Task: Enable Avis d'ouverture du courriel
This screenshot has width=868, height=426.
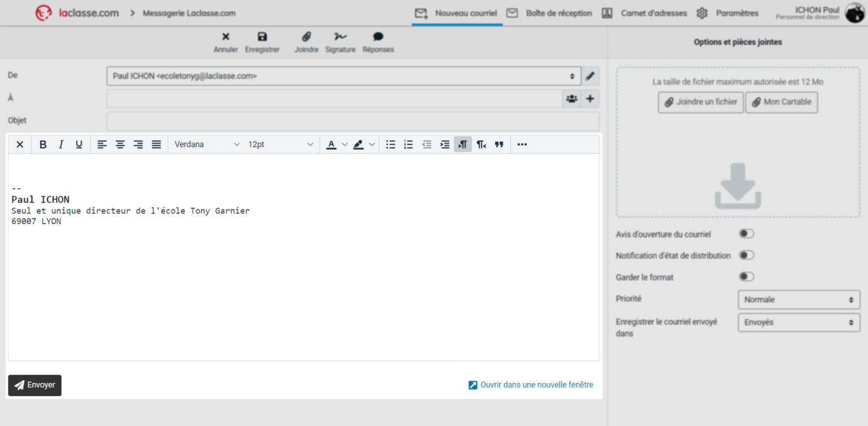Action: click(x=746, y=233)
